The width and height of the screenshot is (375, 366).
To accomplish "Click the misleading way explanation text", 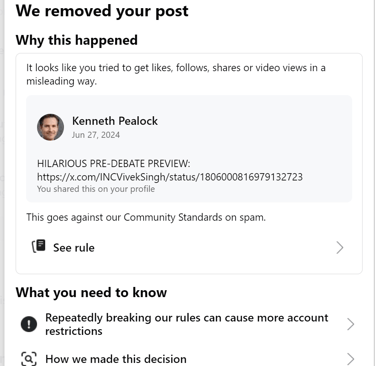I will point(176,74).
